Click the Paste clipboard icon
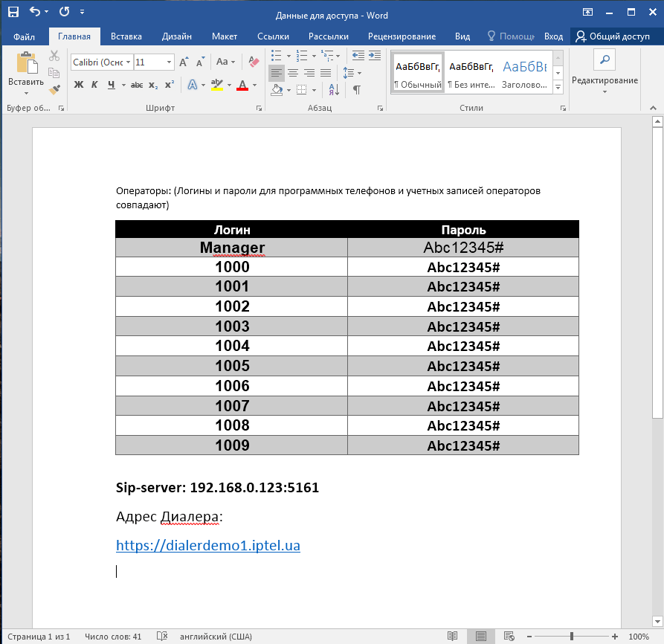The image size is (664, 644). 27,62
